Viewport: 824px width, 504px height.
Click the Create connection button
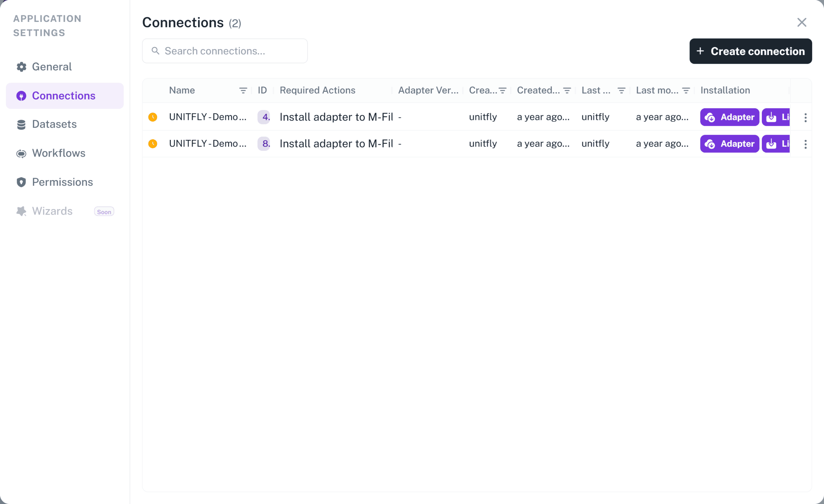click(x=750, y=51)
